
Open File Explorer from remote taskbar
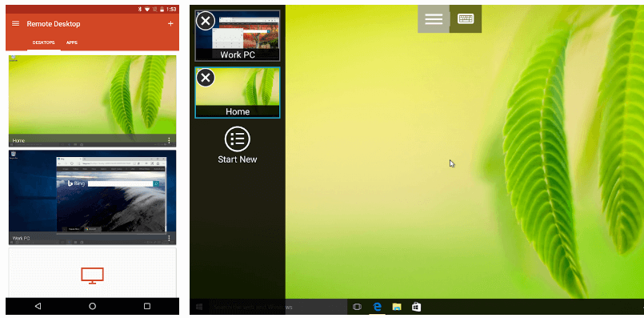[x=397, y=307]
